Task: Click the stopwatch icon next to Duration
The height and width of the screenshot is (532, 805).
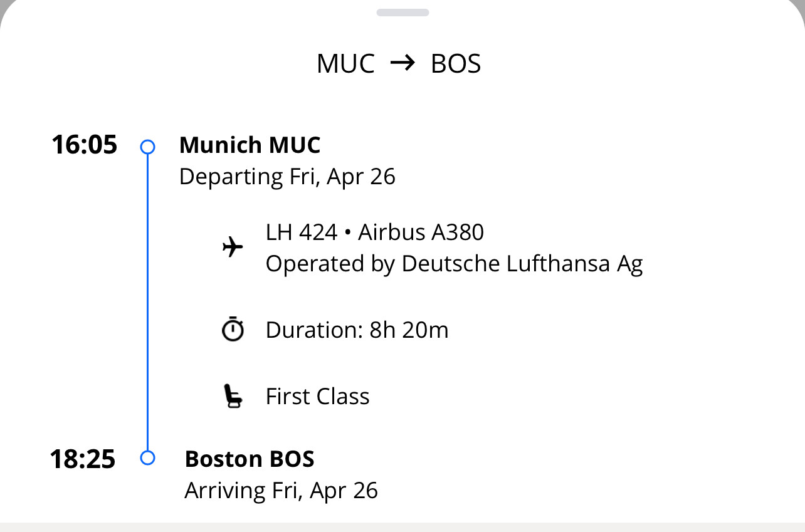Action: (x=233, y=330)
